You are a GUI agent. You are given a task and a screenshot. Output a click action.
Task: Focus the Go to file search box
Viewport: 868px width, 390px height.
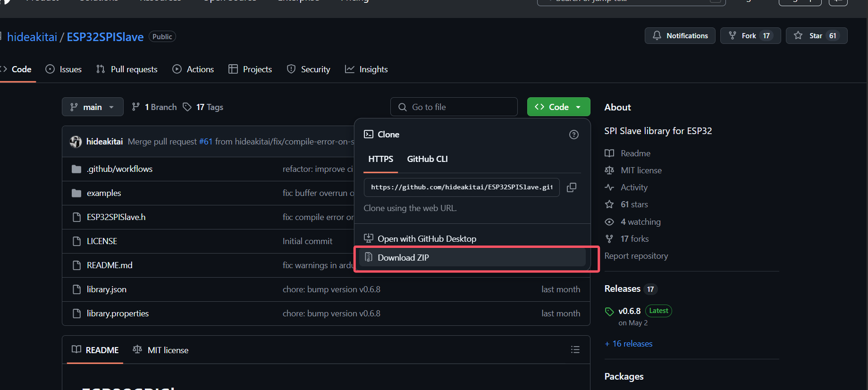pyautogui.click(x=454, y=107)
